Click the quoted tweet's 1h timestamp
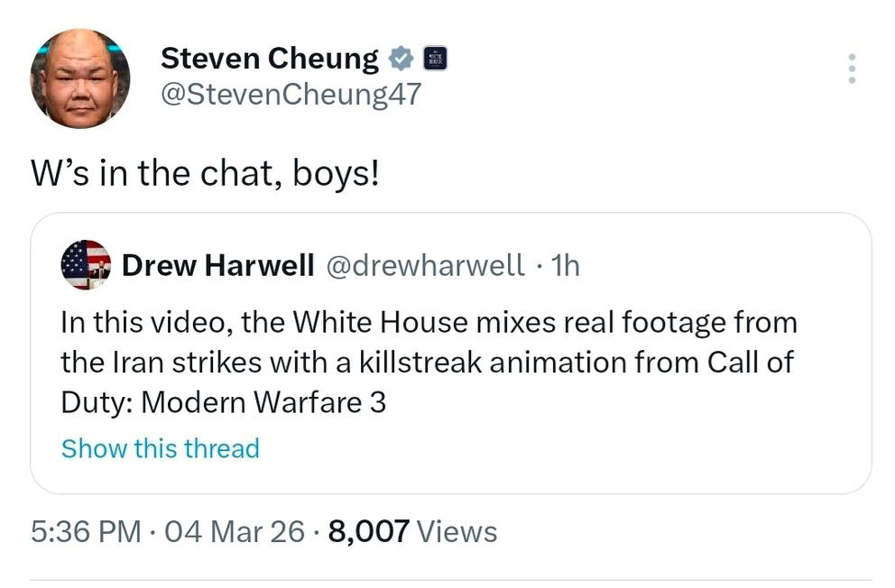Image resolution: width=895 pixels, height=588 pixels. pos(564,265)
